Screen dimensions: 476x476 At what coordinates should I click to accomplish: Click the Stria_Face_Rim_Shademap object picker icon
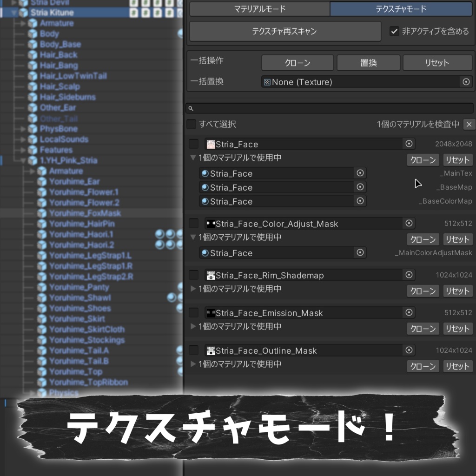409,275
